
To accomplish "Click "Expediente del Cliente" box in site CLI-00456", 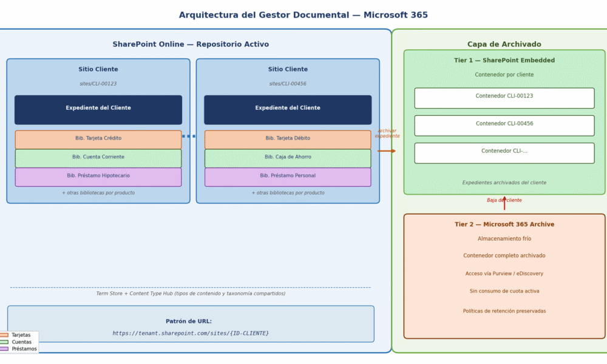I will click(x=288, y=110).
